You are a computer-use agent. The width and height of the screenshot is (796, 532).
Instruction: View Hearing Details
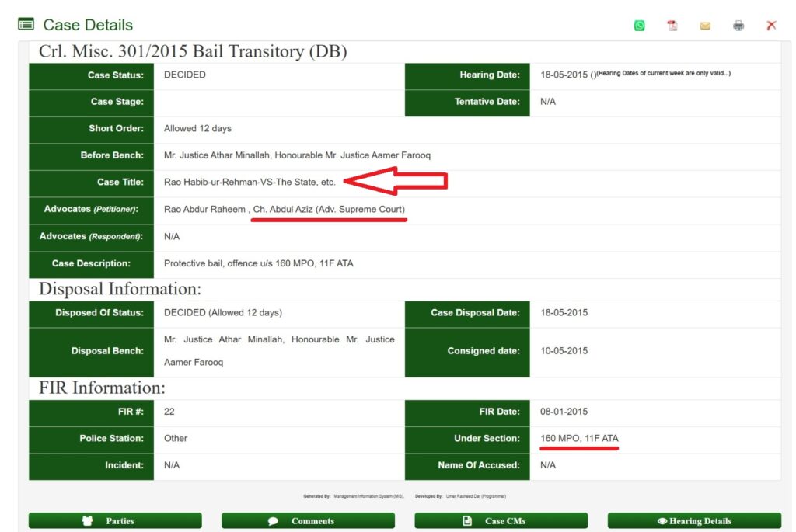point(694,520)
